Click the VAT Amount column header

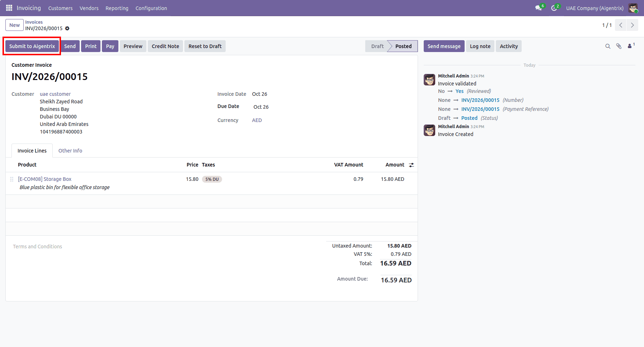pyautogui.click(x=349, y=165)
